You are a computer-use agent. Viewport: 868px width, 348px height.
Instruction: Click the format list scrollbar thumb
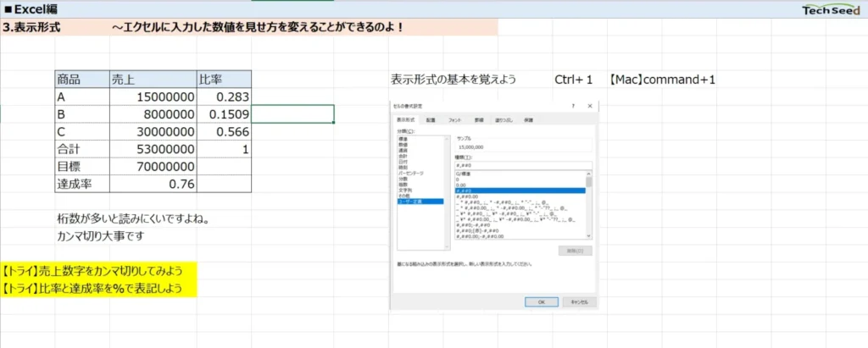[588, 182]
